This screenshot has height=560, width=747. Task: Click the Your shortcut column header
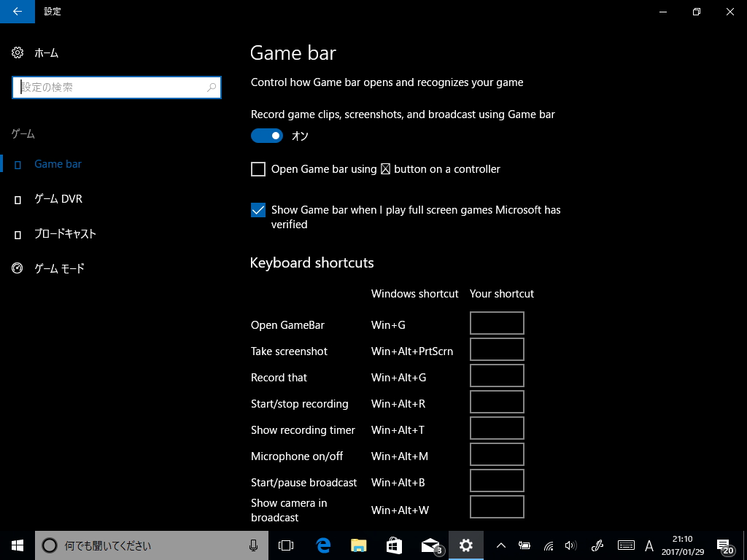[x=502, y=294]
